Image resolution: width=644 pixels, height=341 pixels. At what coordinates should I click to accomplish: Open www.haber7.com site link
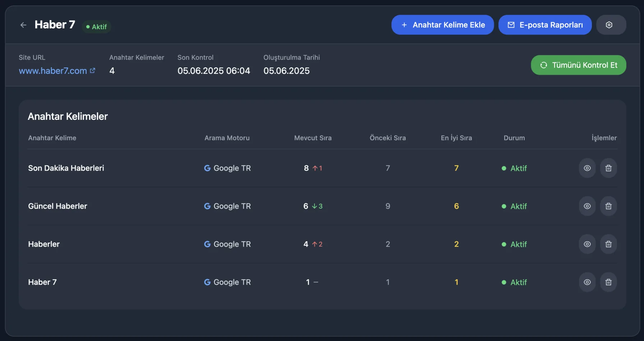tap(57, 71)
